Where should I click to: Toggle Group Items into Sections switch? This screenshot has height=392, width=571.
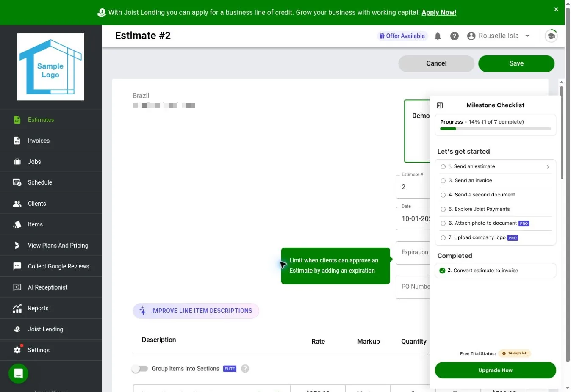pos(140,369)
